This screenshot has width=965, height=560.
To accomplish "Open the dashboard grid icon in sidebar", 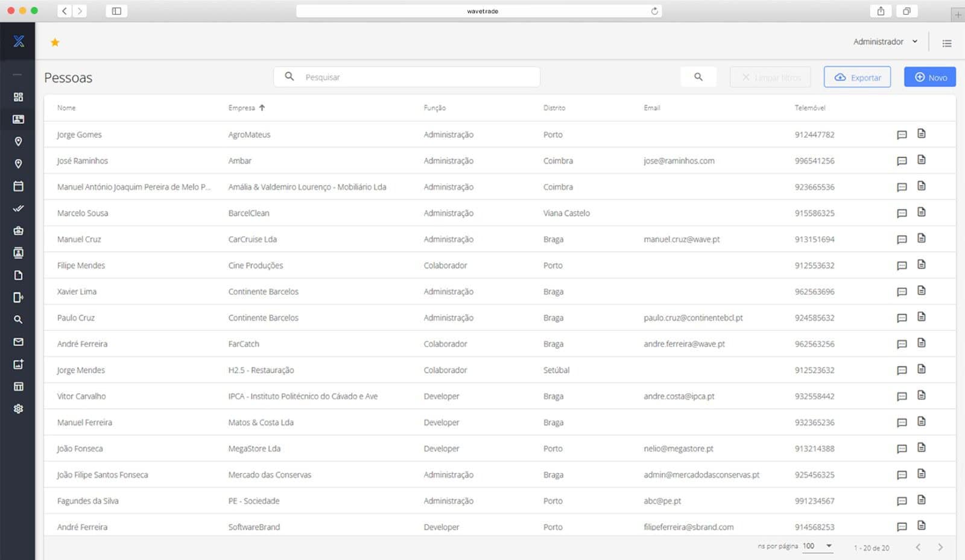I will (18, 97).
